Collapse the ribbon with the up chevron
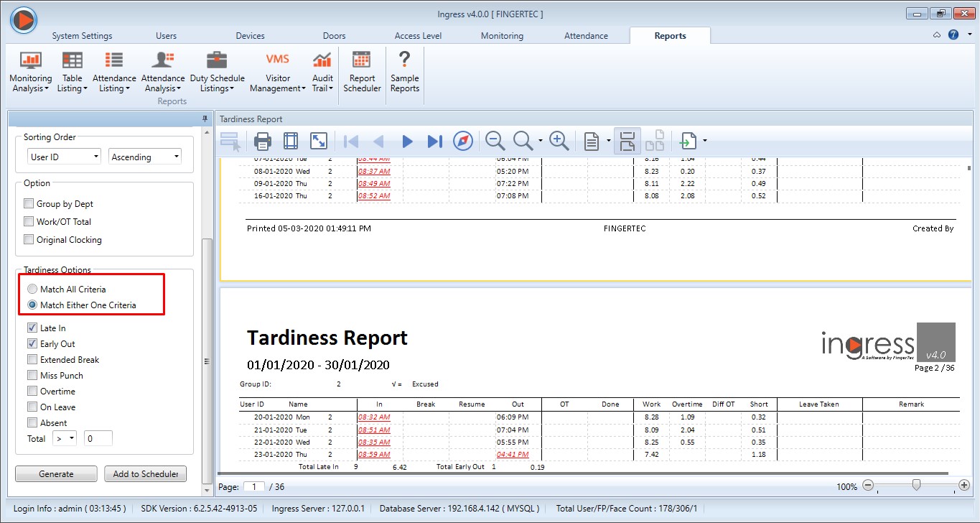The height and width of the screenshot is (523, 980). pos(936,34)
